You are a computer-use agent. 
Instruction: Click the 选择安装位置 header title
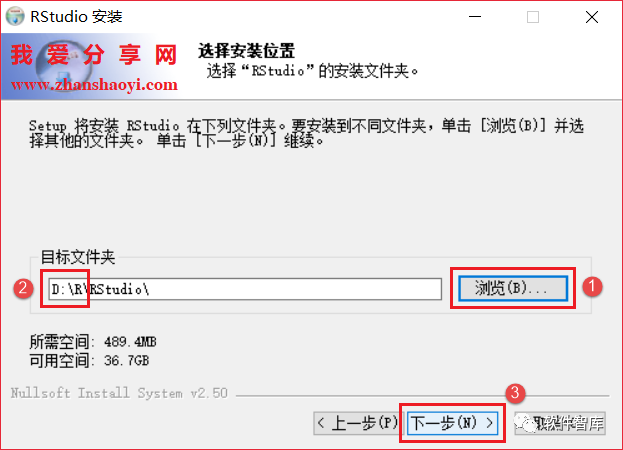pyautogui.click(x=246, y=51)
